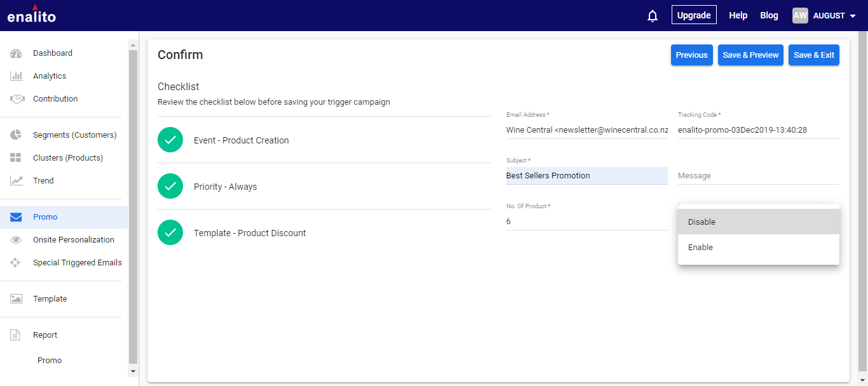Toggle the Priority - Always checkmark

pyautogui.click(x=170, y=187)
